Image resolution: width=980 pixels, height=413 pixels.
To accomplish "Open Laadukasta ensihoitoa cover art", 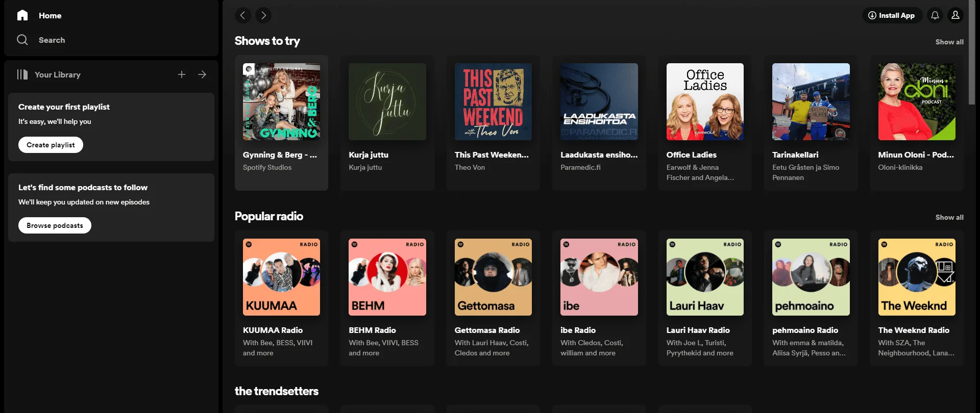I will 599,101.
